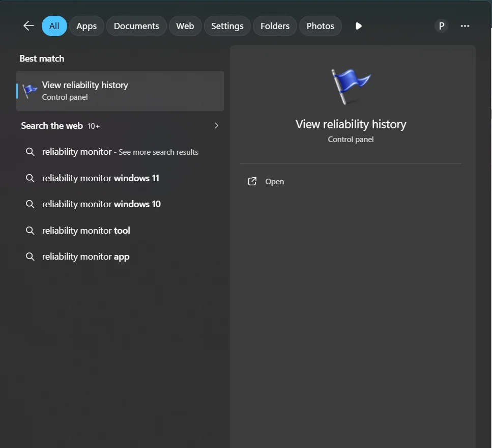The height and width of the screenshot is (448, 492).
Task: Click search icon beside See more search results
Action: tap(30, 152)
